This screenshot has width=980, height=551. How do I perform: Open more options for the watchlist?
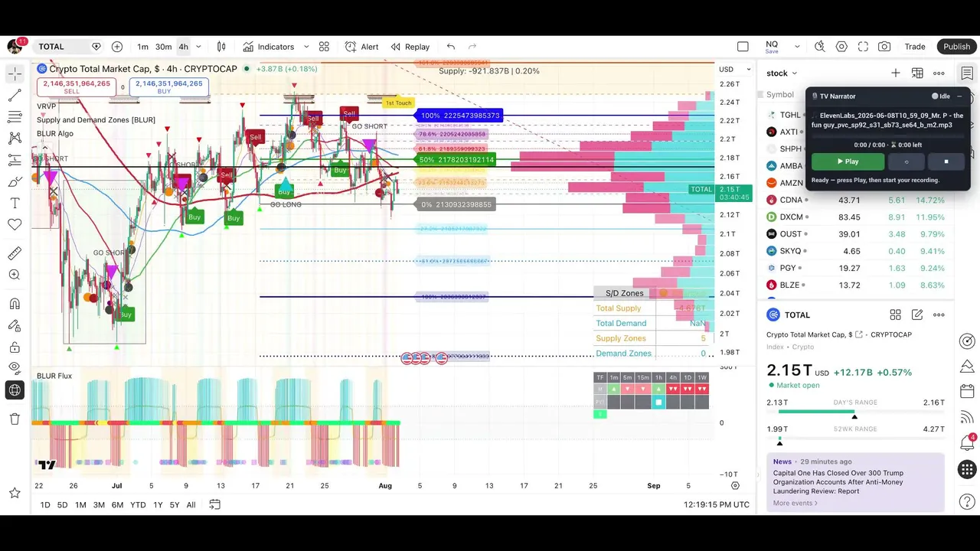pyautogui.click(x=939, y=73)
